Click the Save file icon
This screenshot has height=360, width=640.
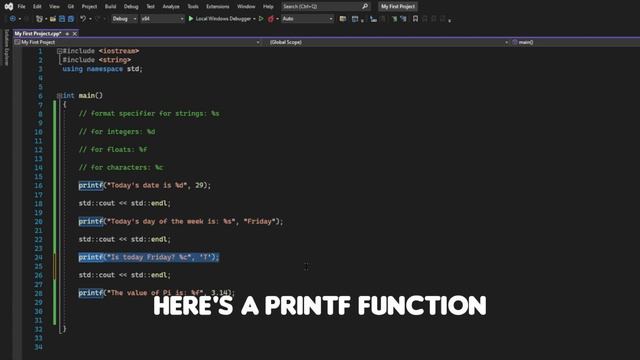[x=62, y=19]
